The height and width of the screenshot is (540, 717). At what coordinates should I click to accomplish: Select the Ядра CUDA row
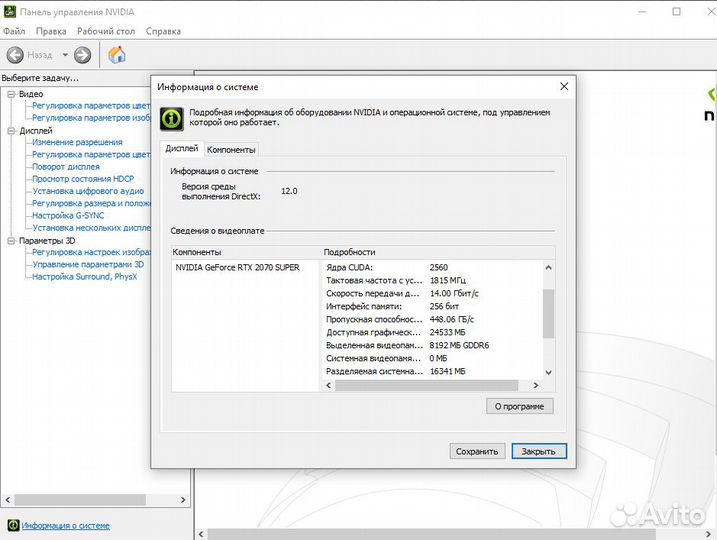click(x=433, y=267)
